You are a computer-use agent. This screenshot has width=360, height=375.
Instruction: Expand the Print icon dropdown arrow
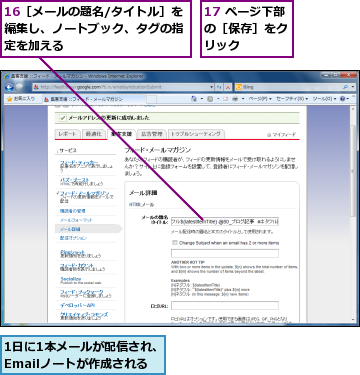(243, 99)
